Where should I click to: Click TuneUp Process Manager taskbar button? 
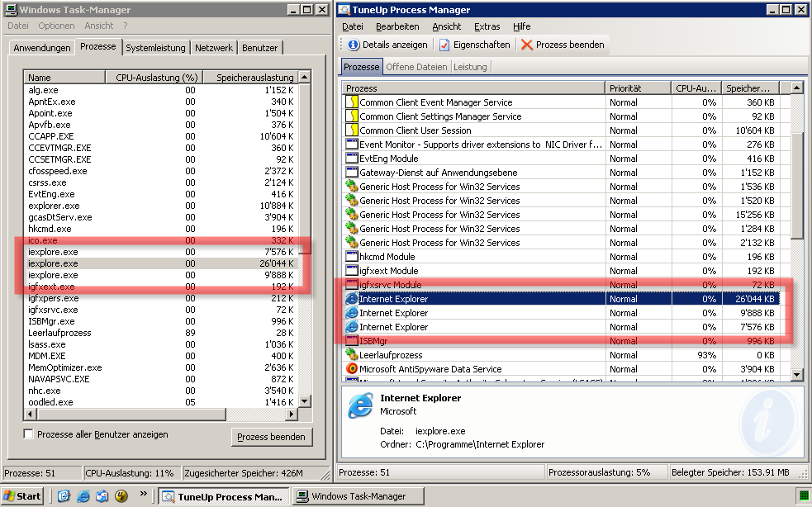(224, 496)
